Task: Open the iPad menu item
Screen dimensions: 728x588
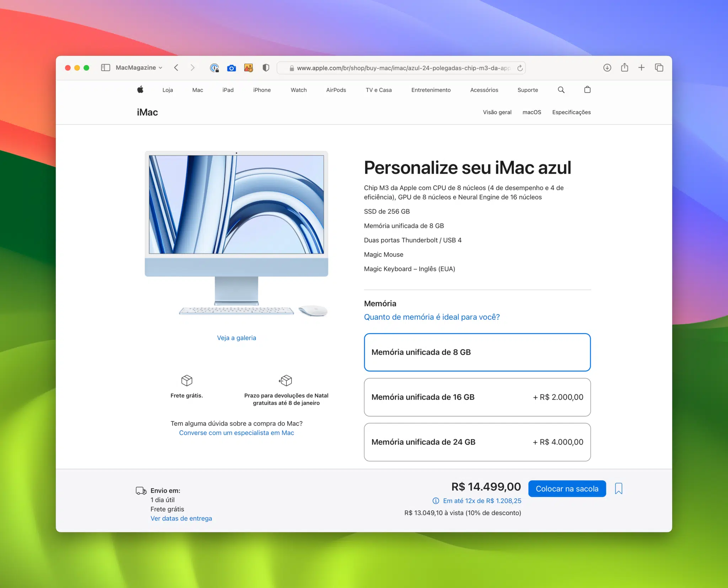Action: [x=228, y=90]
